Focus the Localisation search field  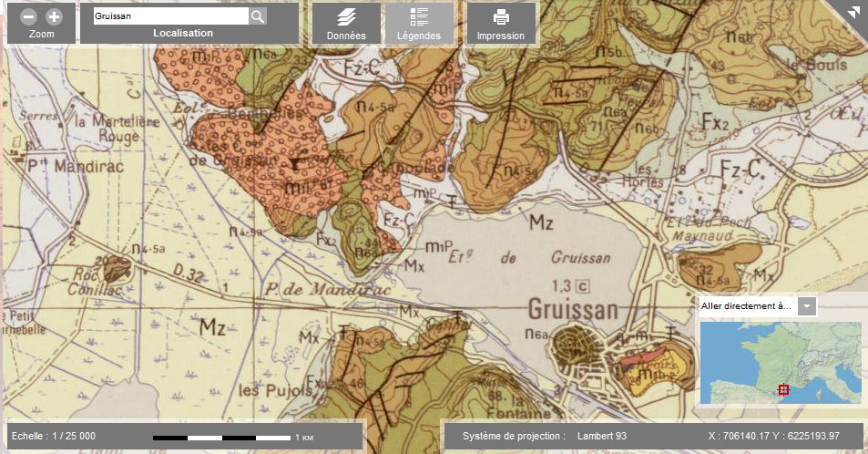(x=170, y=16)
